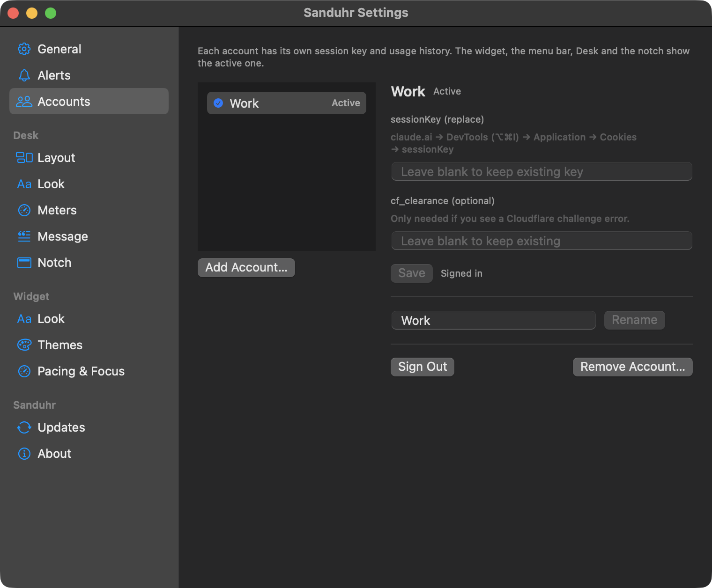Viewport: 712px width, 588px height.
Task: Add a new account
Action: coord(246,267)
